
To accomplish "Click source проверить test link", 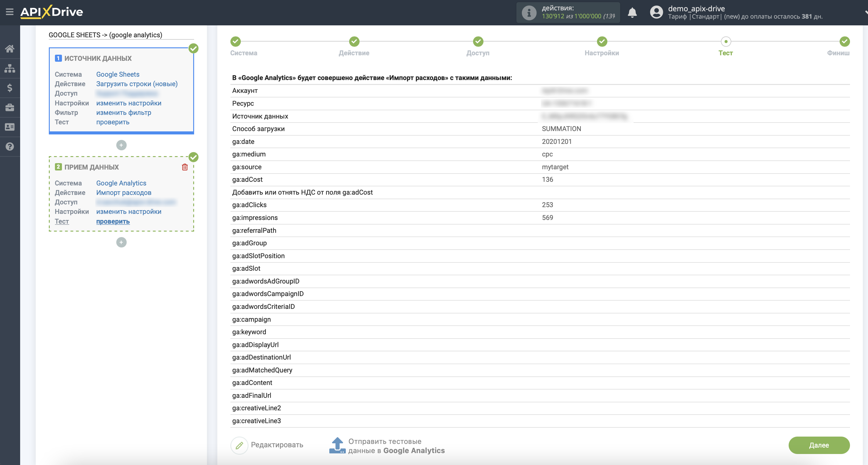I will tap(113, 122).
